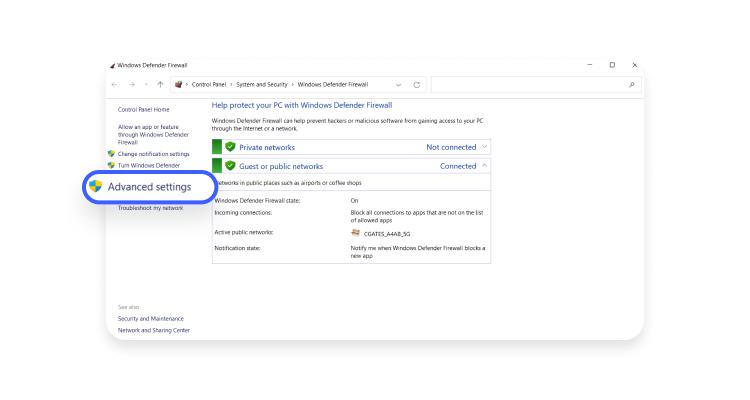Image resolution: width=750 pixels, height=400 pixels.
Task: Open the address bar history dropdown
Action: 398,85
